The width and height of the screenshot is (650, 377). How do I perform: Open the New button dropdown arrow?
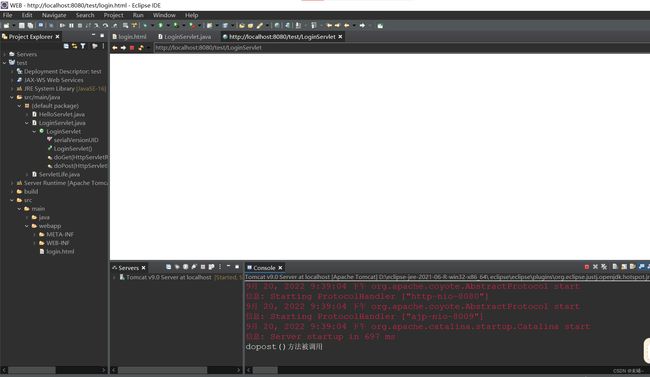(x=13, y=25)
